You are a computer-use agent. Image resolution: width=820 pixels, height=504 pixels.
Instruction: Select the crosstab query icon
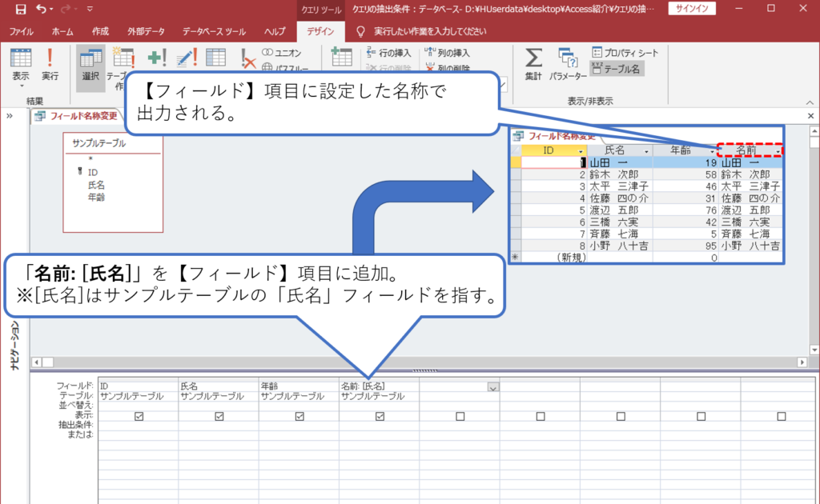(x=215, y=58)
